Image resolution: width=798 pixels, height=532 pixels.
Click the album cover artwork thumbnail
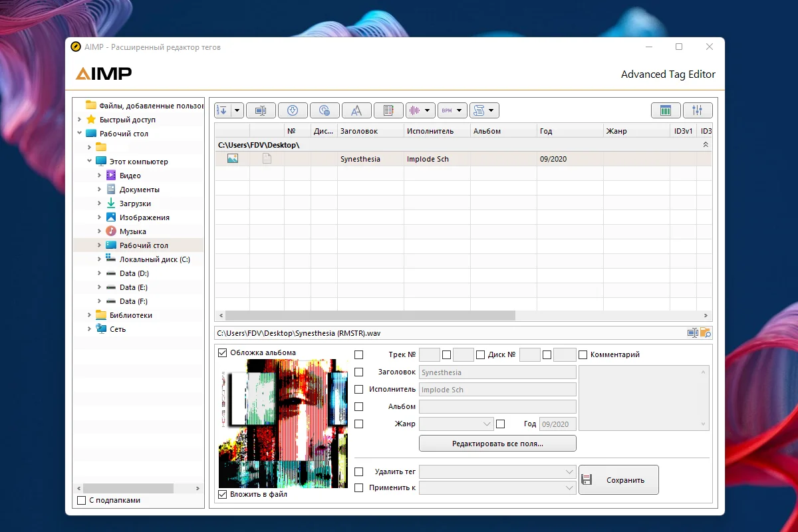point(283,424)
